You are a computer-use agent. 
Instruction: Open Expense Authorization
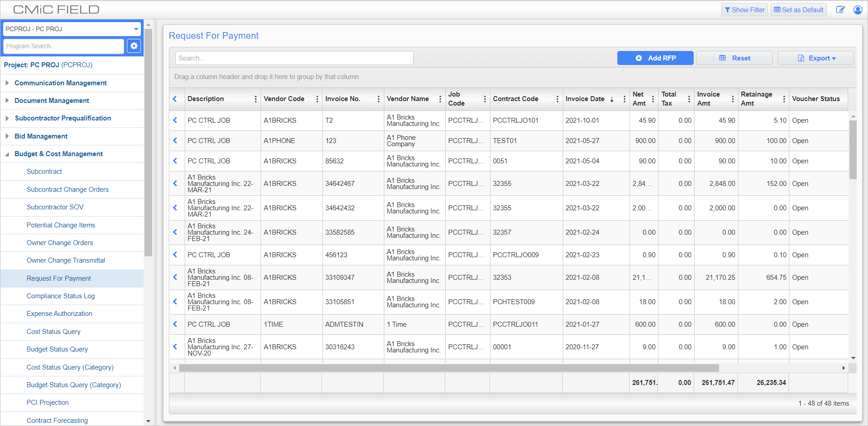[59, 314]
